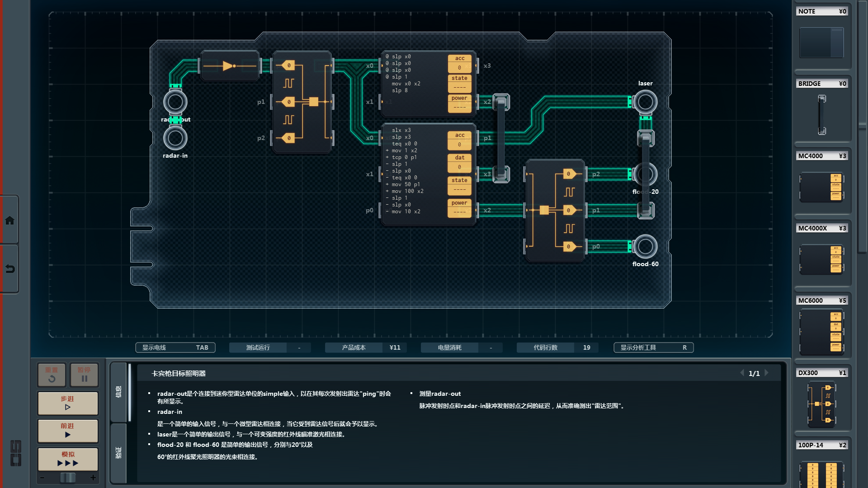Choose the NOTE component thumbnail
This screenshot has width=868, height=488.
(821, 42)
